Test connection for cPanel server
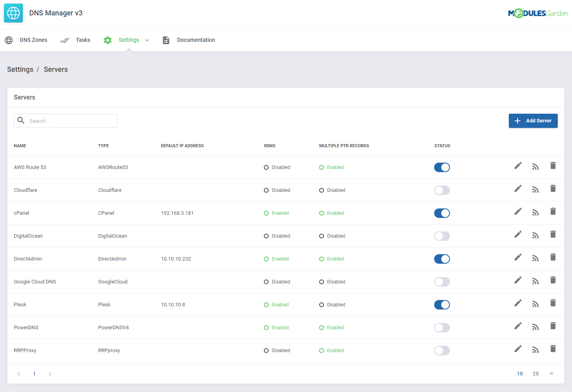 coord(535,213)
